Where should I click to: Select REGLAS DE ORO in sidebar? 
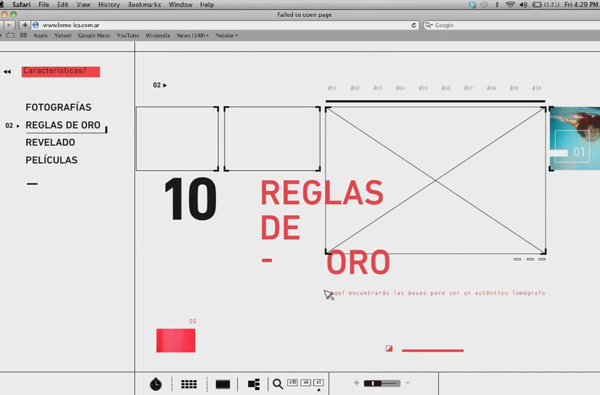pos(63,125)
